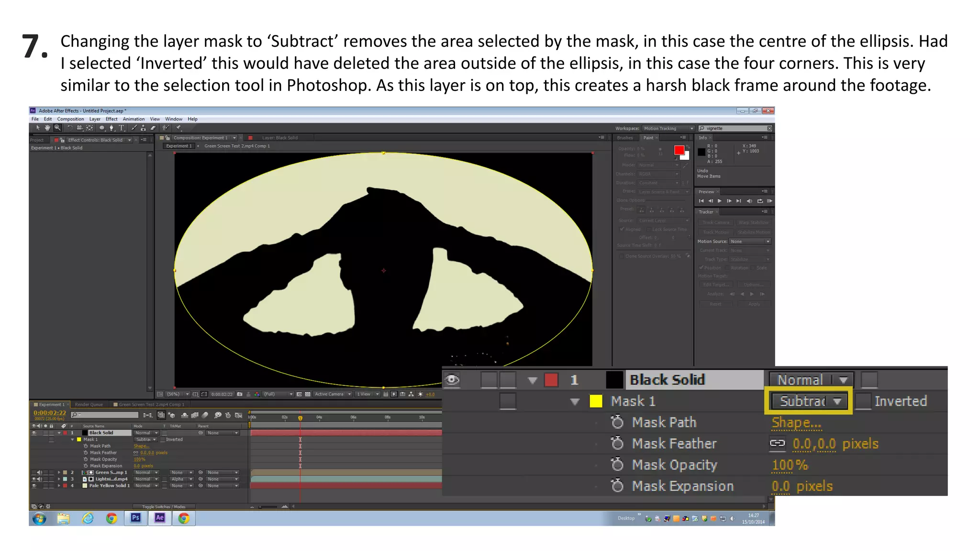Screen dimensions: 980x551
Task: Open the Effect menu
Action: (111, 119)
